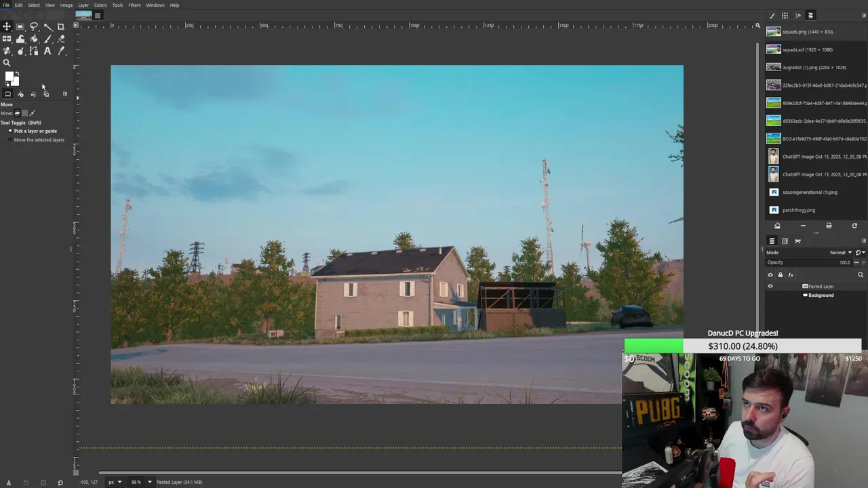Select squads.png in document history
This screenshot has height=488, width=868.
coord(816,32)
